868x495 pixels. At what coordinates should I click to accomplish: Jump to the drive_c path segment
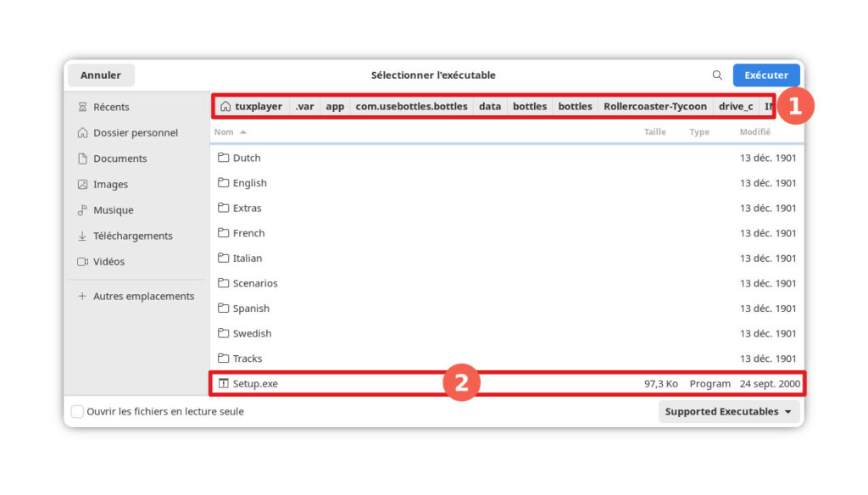pyautogui.click(x=735, y=107)
